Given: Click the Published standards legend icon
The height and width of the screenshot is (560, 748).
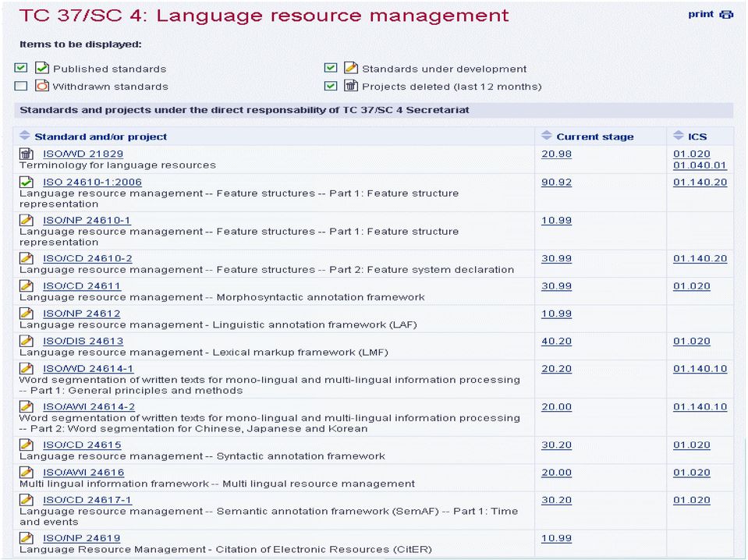Looking at the screenshot, I should [x=42, y=68].
